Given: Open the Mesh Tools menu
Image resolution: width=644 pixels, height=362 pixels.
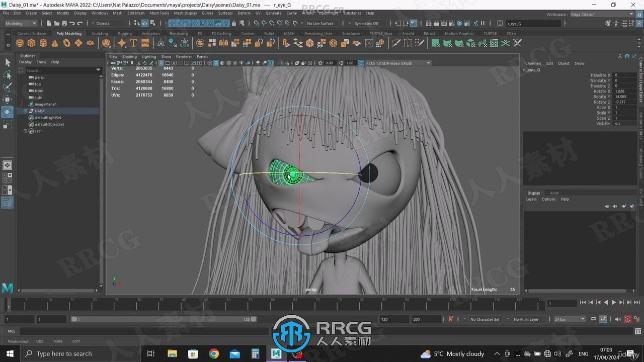Looking at the screenshot, I should click(x=159, y=13).
